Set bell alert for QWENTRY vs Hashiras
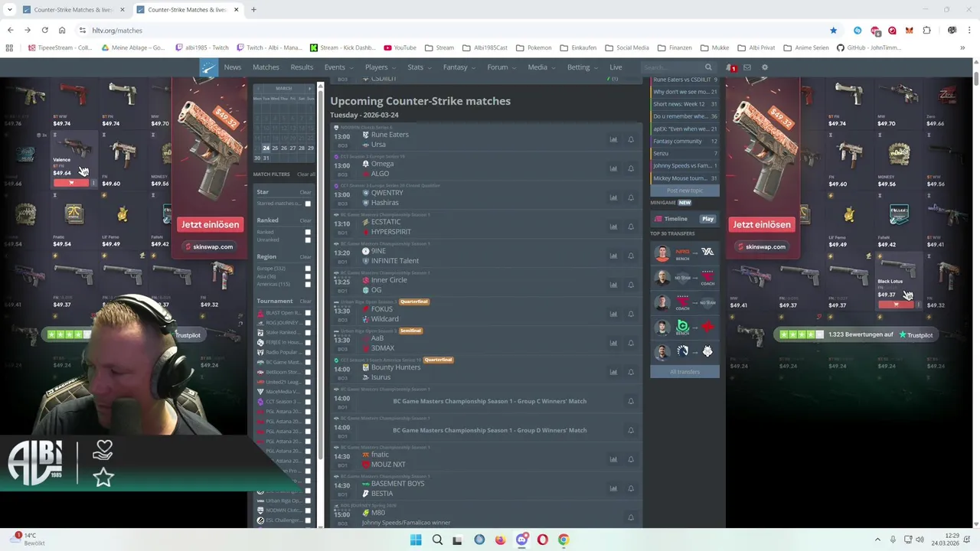The width and height of the screenshot is (980, 551). [x=631, y=197]
